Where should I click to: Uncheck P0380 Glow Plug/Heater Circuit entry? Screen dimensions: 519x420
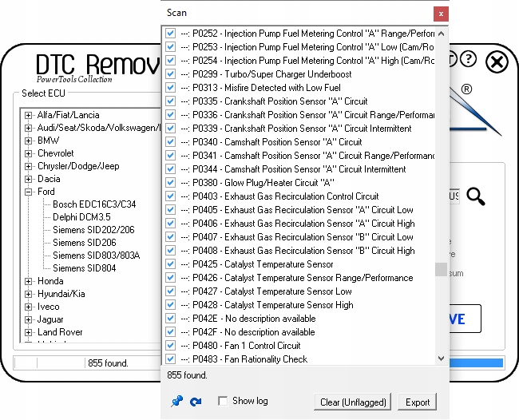pyautogui.click(x=170, y=183)
